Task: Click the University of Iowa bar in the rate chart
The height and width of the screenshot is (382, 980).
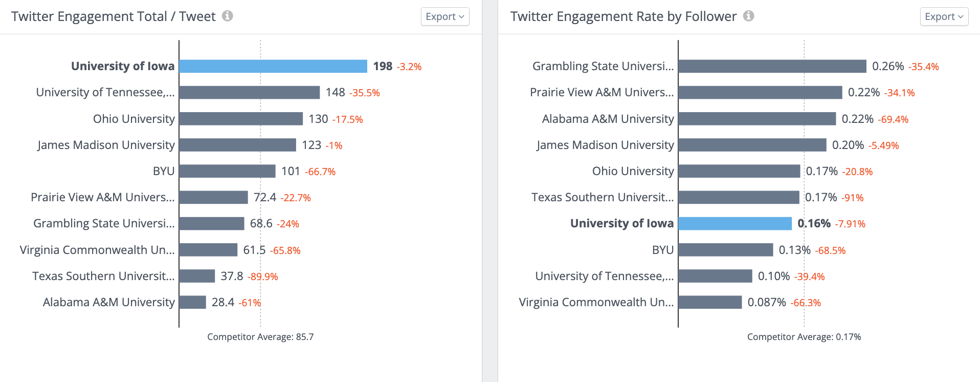Action: tap(734, 223)
